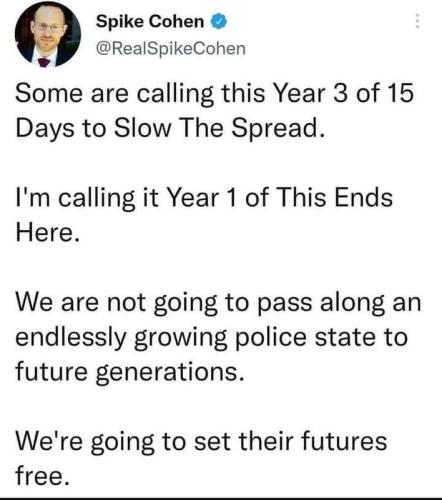Click the phrase 'future generations.'

point(130,372)
